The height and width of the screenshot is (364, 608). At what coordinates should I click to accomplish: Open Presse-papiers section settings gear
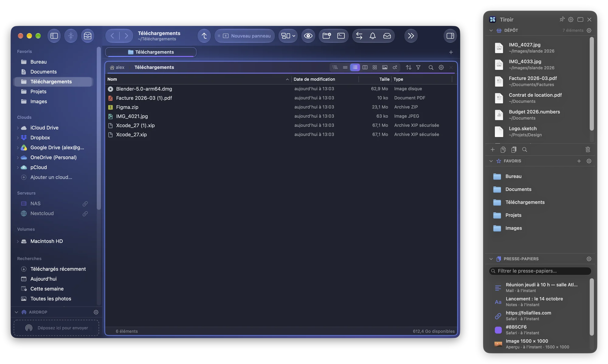[x=589, y=259]
